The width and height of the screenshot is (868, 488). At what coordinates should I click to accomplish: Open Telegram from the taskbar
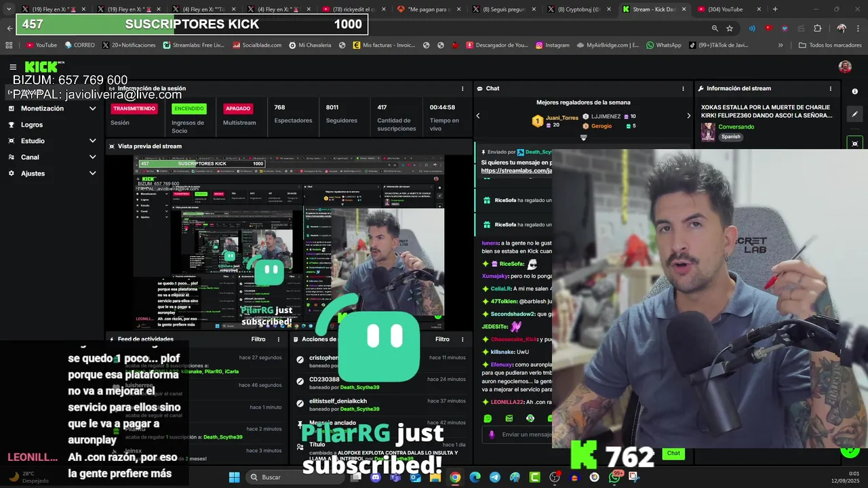(494, 477)
